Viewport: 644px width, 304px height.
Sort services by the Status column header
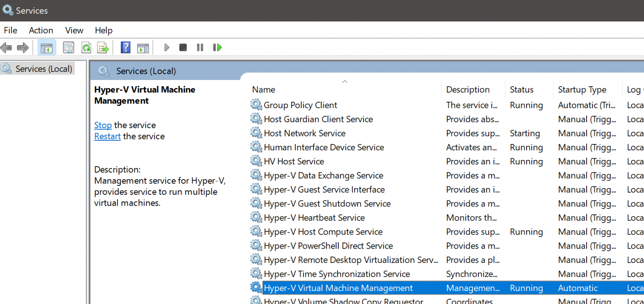pos(522,89)
